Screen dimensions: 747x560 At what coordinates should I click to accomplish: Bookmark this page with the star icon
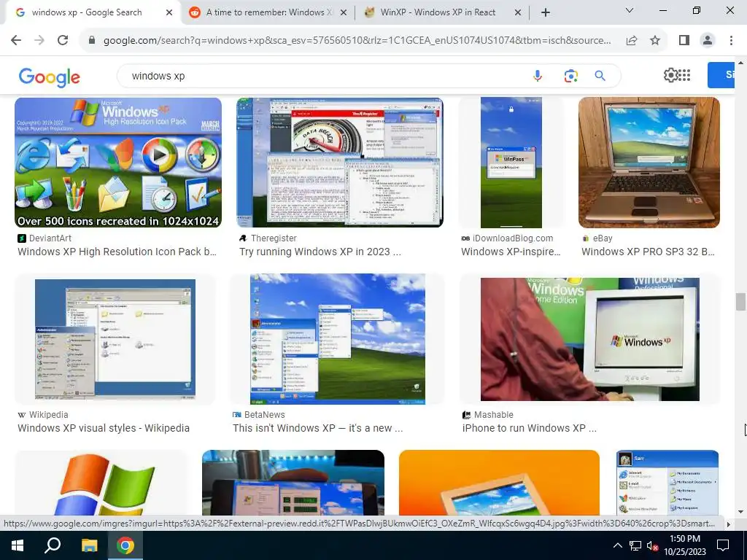click(655, 41)
